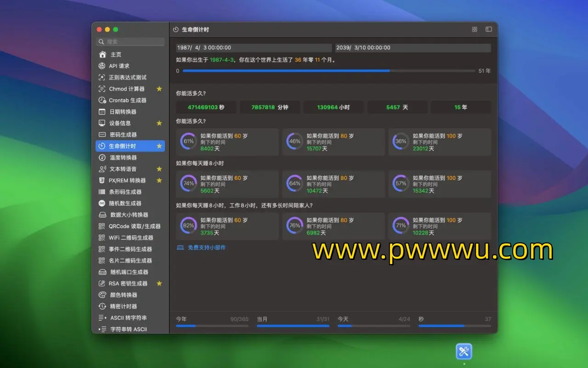Image resolution: width=588 pixels, height=368 pixels.
Task: Switch to the 温度转换器 sidebar item
Action: tap(123, 157)
